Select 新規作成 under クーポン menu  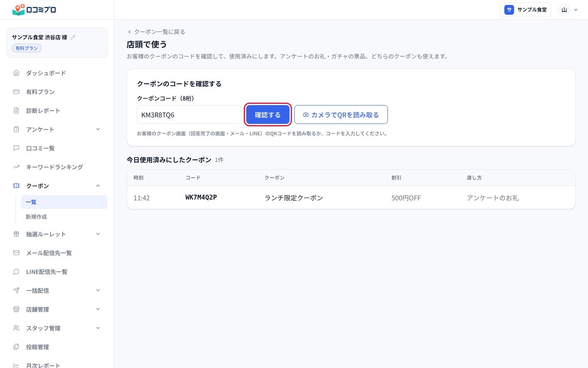click(x=64, y=217)
